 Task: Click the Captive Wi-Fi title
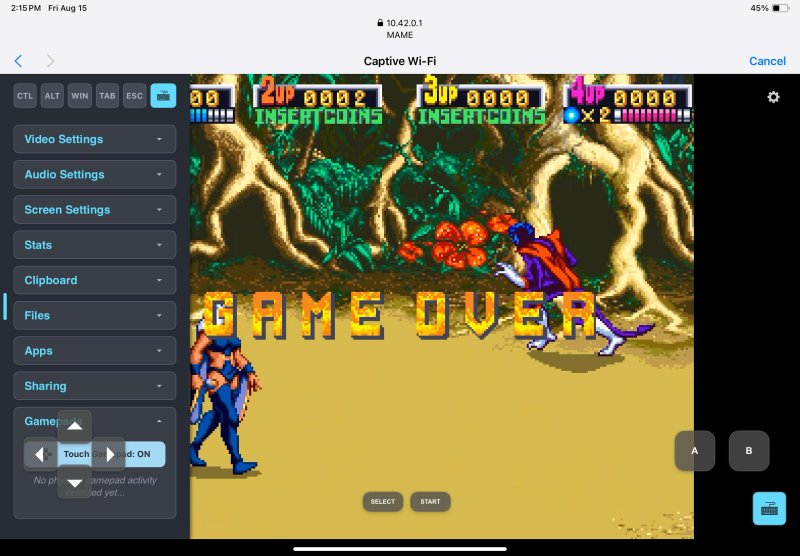coord(400,61)
